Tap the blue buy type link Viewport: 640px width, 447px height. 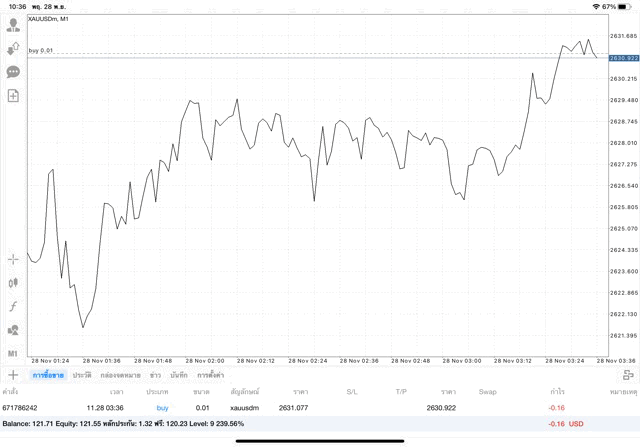click(162, 408)
